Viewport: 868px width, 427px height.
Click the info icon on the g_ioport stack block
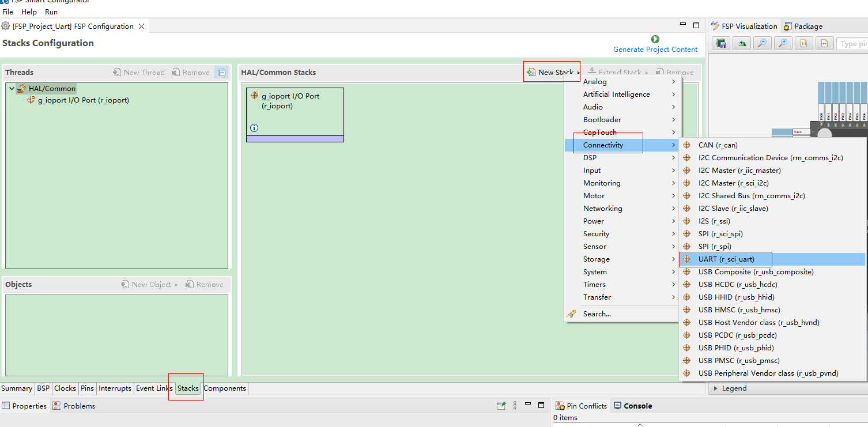[254, 128]
